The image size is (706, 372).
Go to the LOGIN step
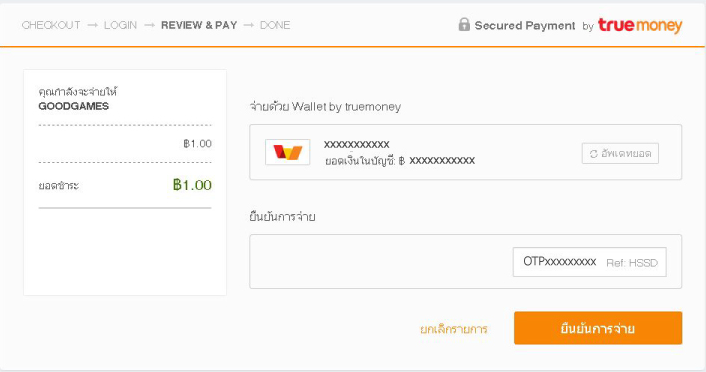(x=120, y=25)
